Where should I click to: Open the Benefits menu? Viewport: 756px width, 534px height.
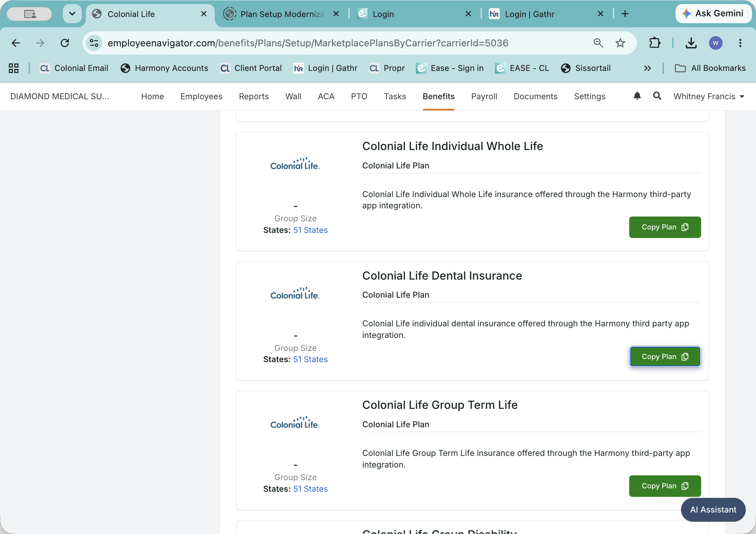tap(439, 97)
